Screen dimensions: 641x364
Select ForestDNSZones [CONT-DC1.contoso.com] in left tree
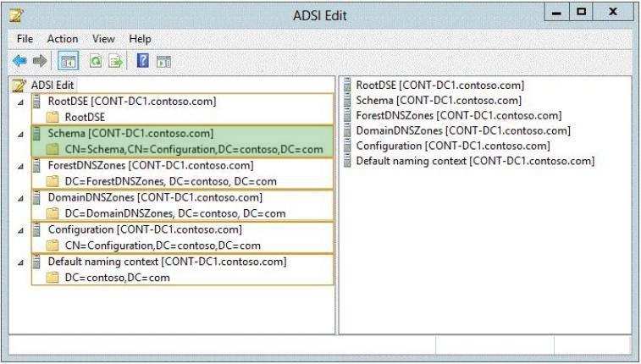point(151,165)
